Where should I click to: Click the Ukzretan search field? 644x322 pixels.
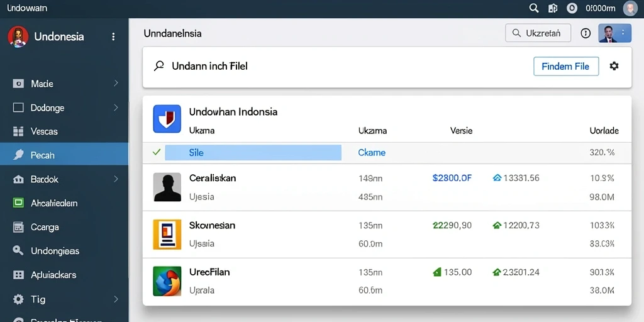coord(538,33)
